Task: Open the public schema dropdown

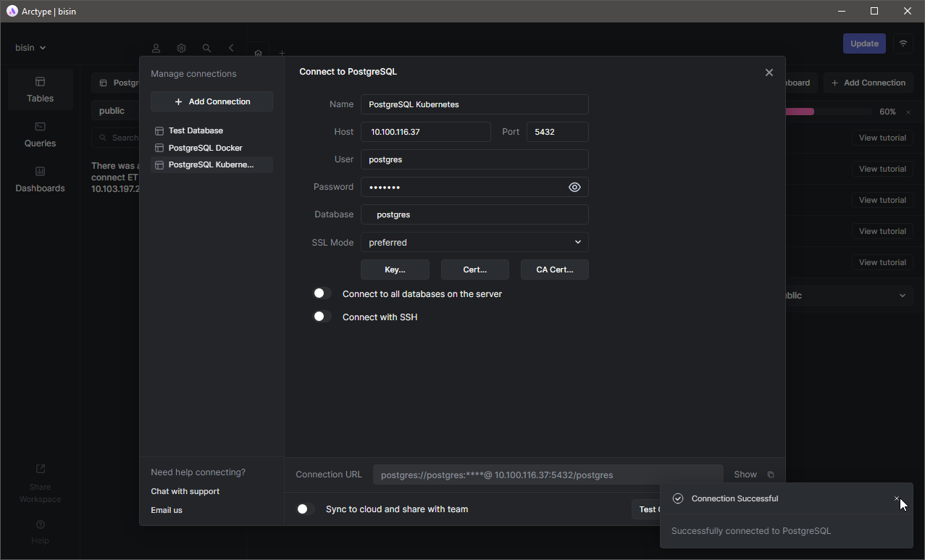Action: (902, 295)
